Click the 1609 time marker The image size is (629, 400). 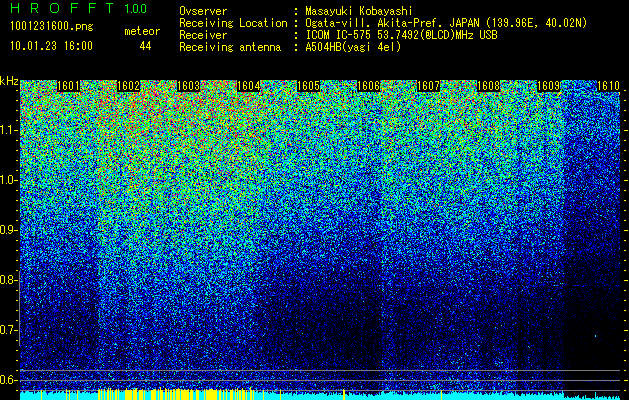pyautogui.click(x=548, y=86)
